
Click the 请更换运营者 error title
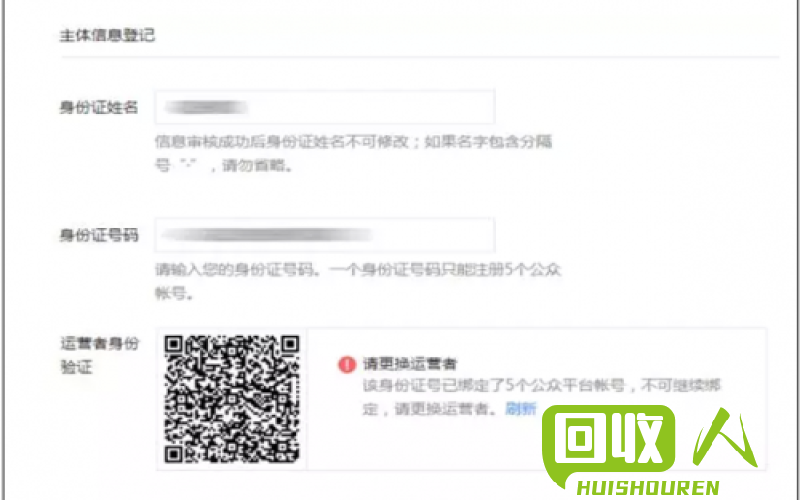[x=410, y=364]
